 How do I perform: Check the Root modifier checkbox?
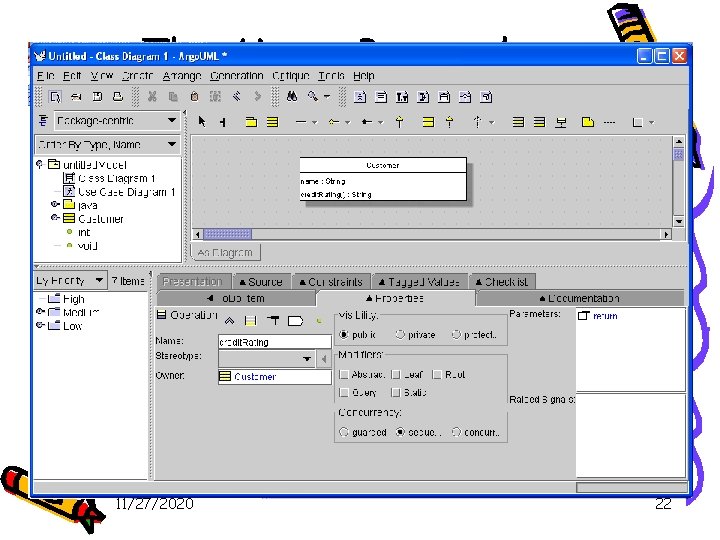click(x=437, y=374)
